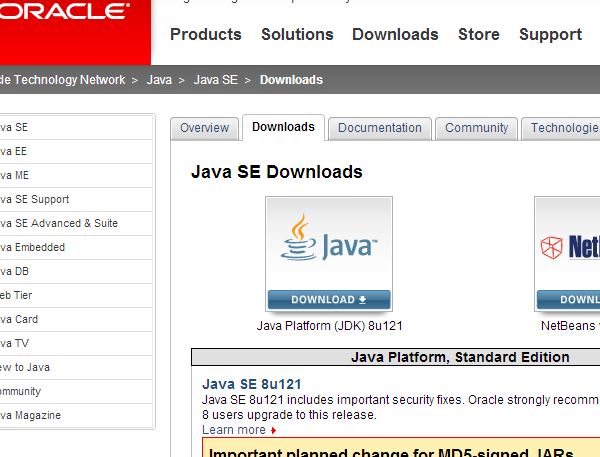Open Java Platform (JDK) 8u121 link
600x457 pixels.
pos(329,326)
